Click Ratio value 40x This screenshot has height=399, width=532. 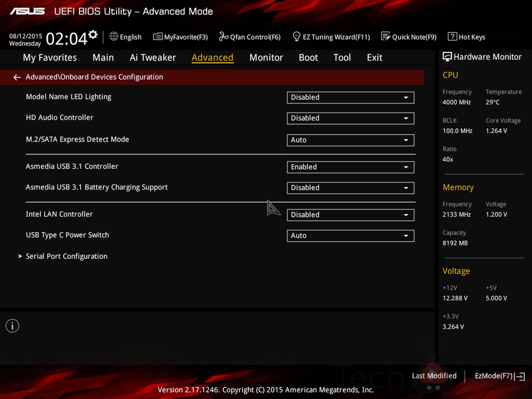[x=448, y=160]
